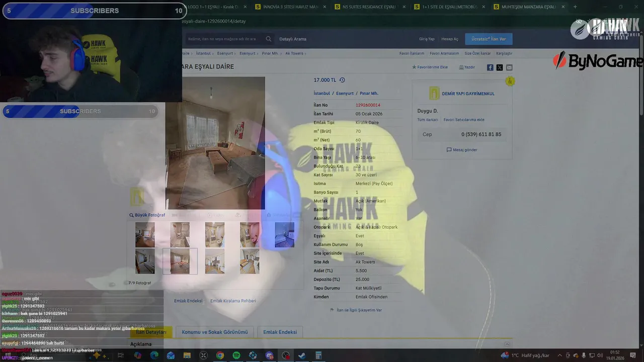
Task: Open File Explorer from the taskbar
Action: click(x=187, y=355)
